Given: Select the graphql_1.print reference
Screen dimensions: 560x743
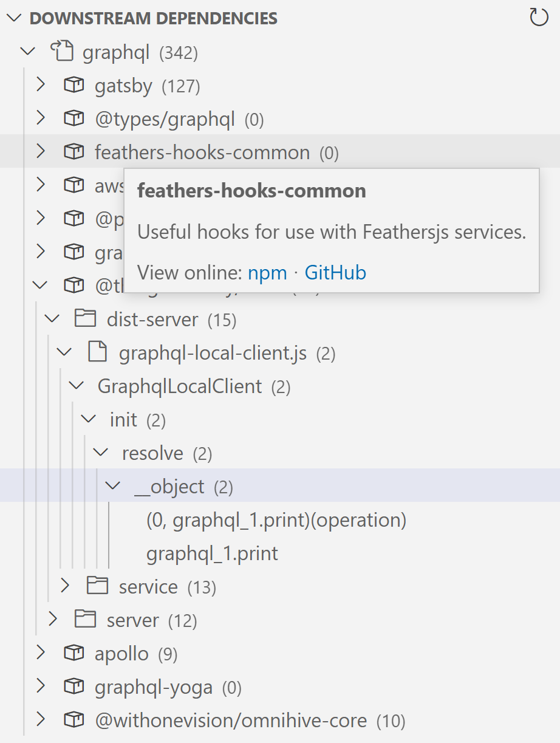Looking at the screenshot, I should 212,553.
